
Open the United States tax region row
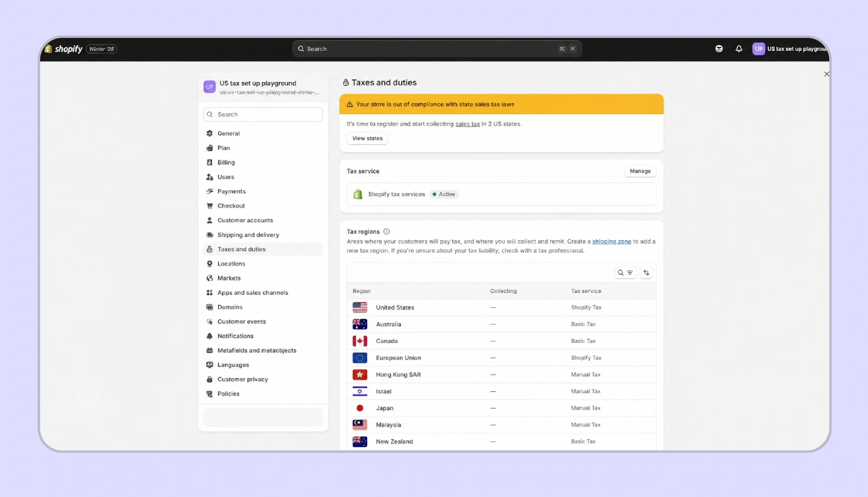pos(501,307)
